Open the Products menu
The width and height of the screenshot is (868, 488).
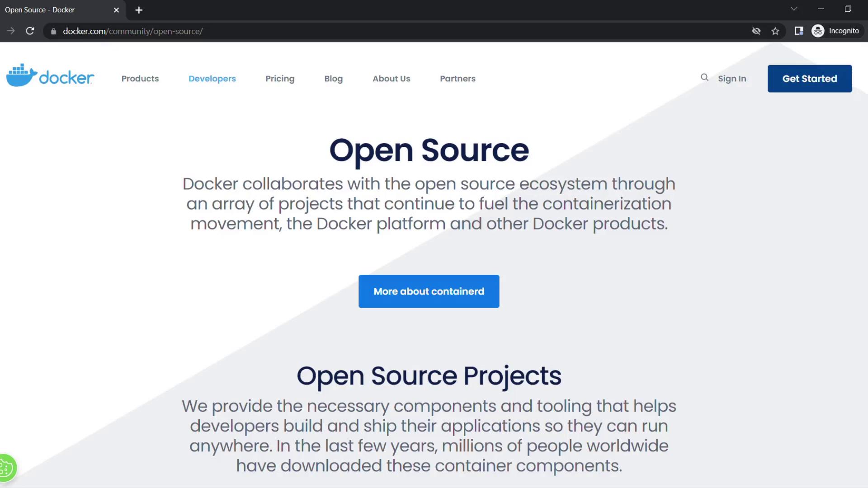coord(140,79)
